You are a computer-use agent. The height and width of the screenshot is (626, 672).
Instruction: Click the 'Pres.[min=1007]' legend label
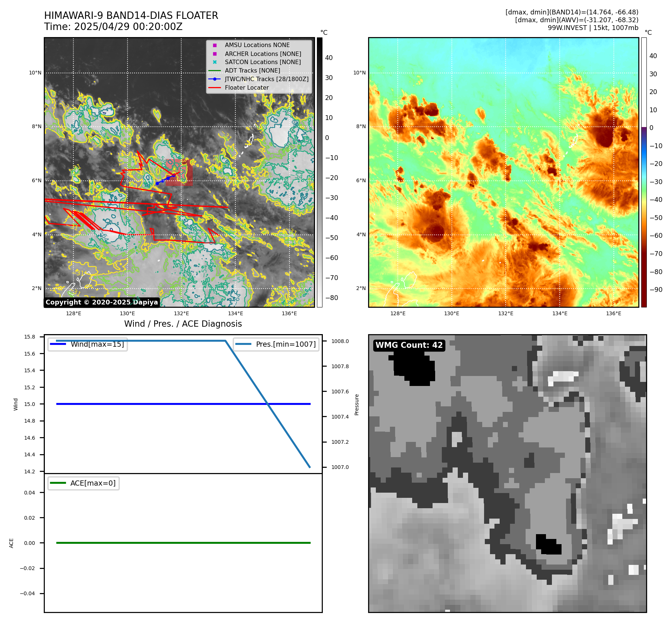[286, 344]
